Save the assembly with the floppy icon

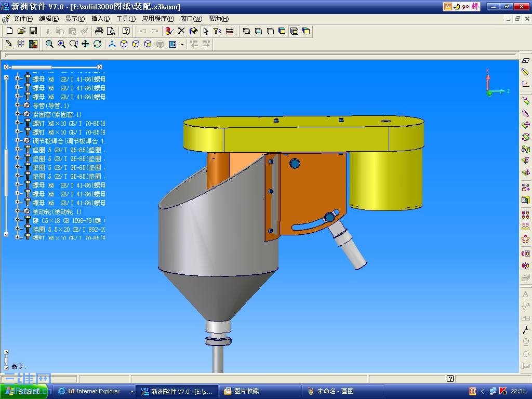point(33,31)
